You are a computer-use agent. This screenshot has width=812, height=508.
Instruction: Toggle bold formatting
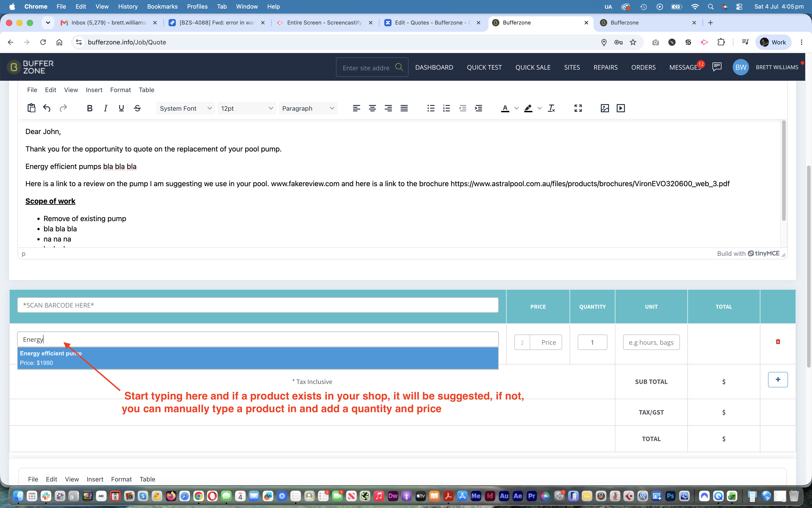point(89,108)
